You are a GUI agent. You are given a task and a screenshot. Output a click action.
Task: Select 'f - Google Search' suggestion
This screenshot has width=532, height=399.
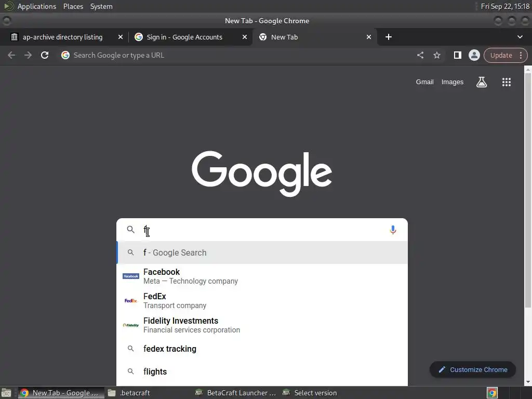262,252
